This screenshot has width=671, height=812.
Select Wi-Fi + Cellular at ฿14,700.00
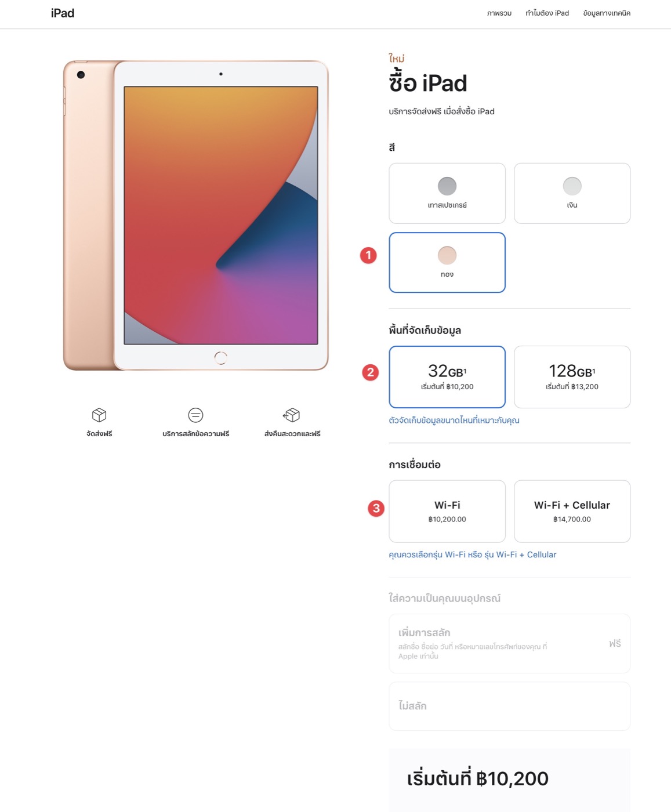572,512
